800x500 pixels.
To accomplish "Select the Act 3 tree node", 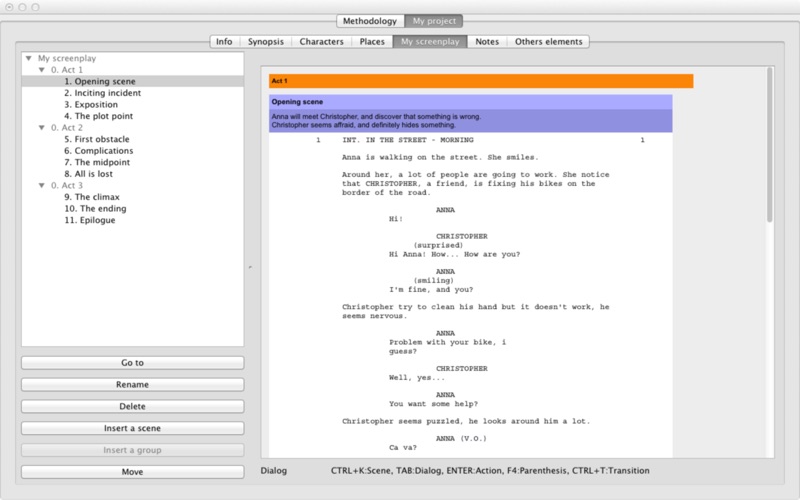I will point(66,185).
